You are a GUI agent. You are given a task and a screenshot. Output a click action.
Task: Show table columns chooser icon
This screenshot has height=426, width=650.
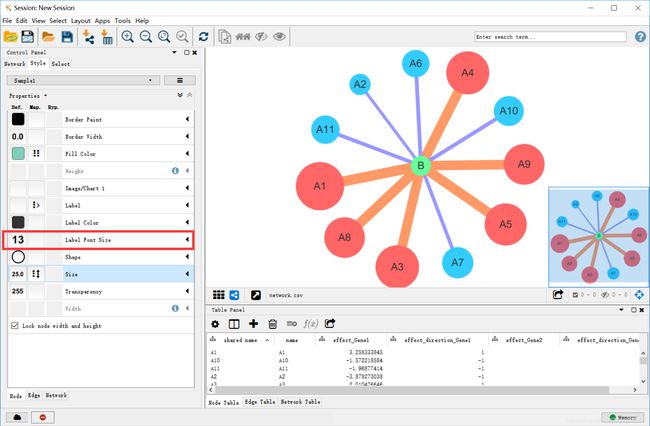click(x=234, y=324)
